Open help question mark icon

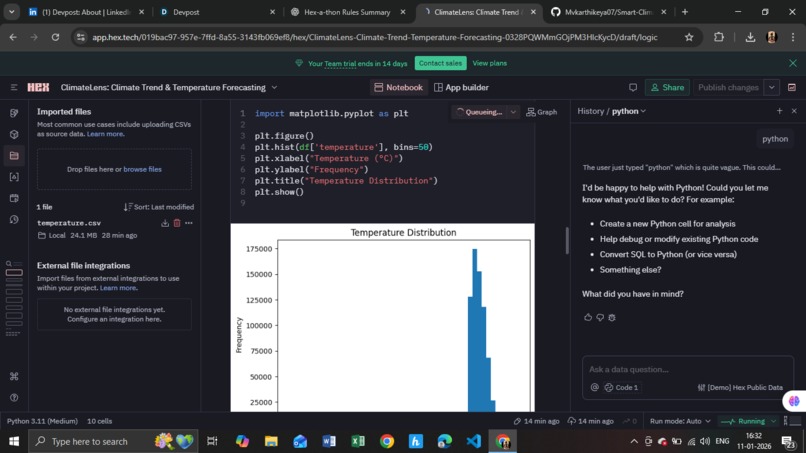point(14,397)
